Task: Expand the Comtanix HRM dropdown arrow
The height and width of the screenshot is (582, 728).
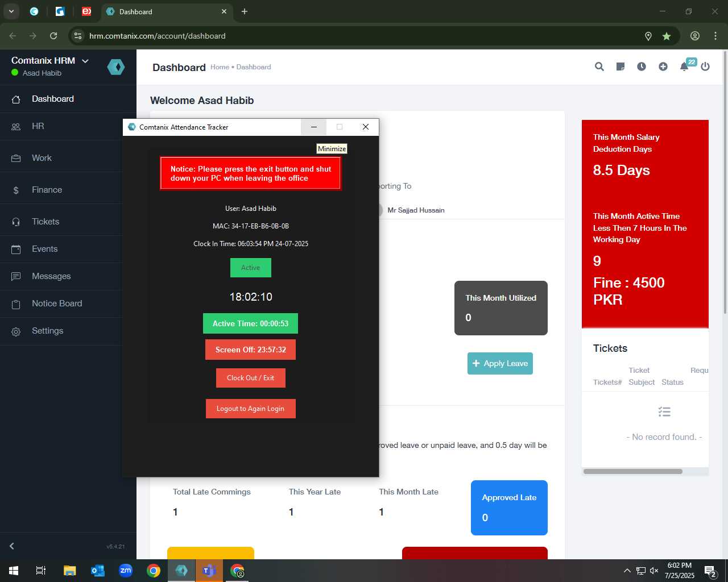Action: (x=85, y=61)
